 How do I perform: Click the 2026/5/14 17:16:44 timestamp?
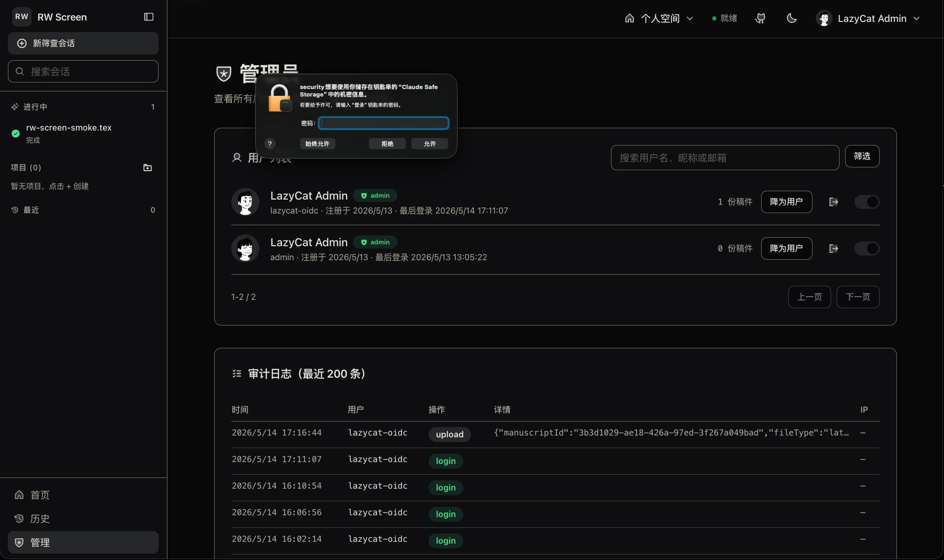(277, 433)
